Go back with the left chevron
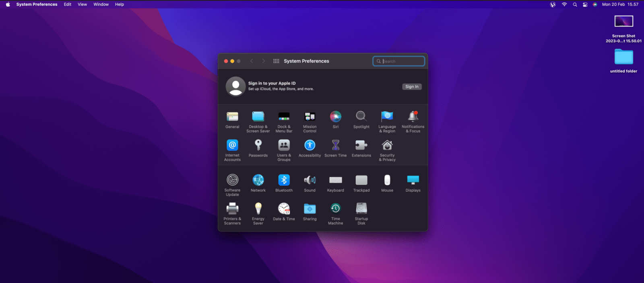 [x=252, y=61]
